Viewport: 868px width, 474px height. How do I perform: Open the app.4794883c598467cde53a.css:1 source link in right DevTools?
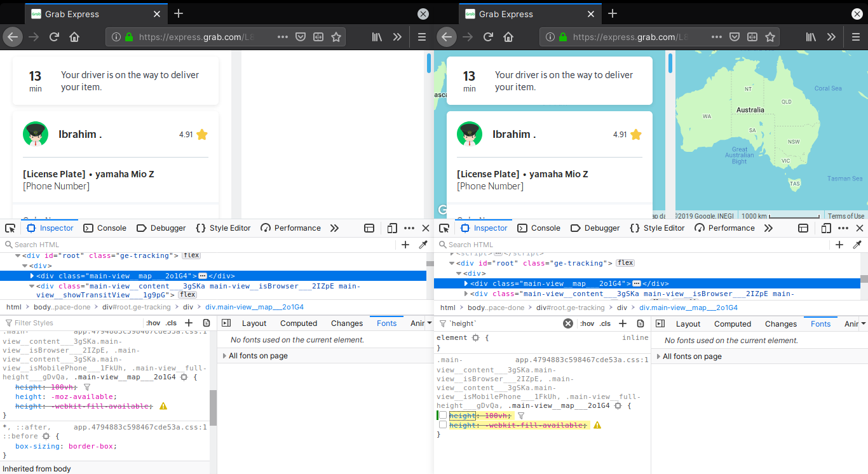coord(582,360)
